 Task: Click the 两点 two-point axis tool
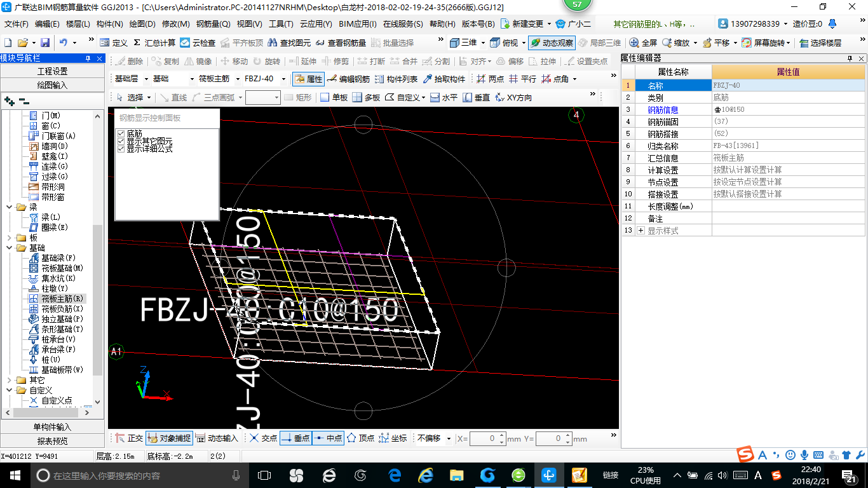[x=490, y=79]
